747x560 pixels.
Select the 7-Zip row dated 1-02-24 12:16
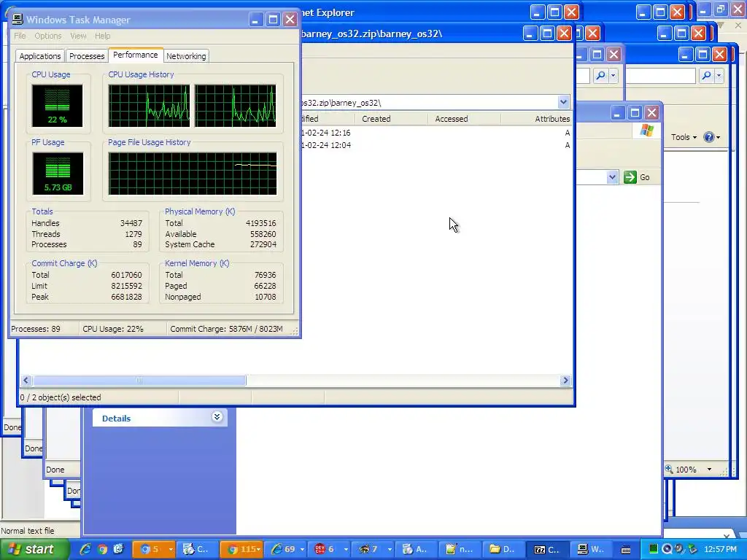point(436,133)
